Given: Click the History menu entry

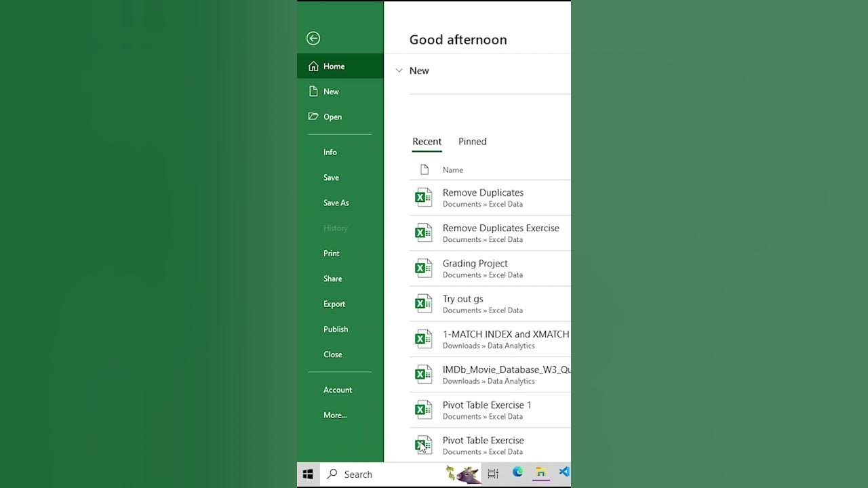Looking at the screenshot, I should [336, 228].
